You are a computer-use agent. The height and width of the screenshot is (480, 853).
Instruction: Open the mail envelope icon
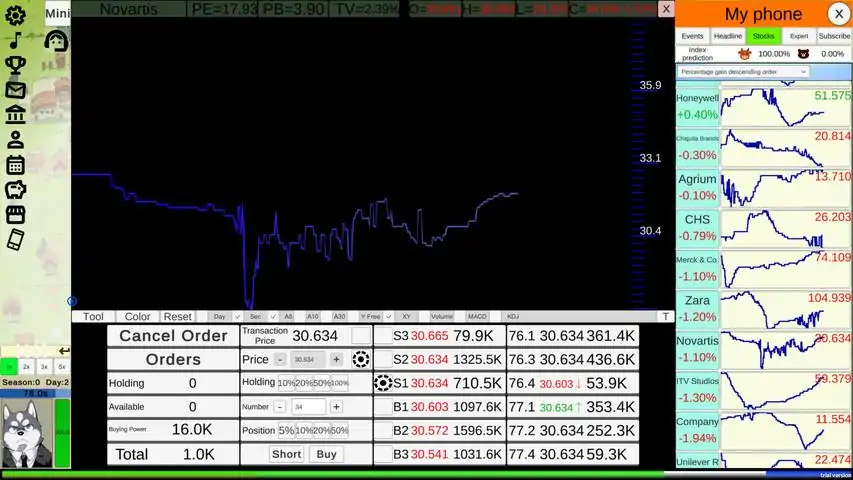point(15,91)
